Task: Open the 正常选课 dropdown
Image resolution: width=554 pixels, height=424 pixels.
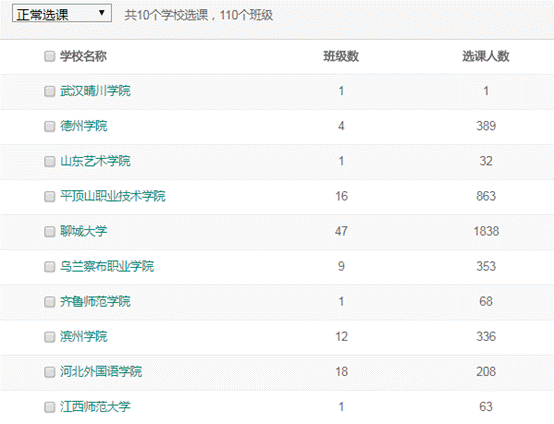Action: coord(62,13)
